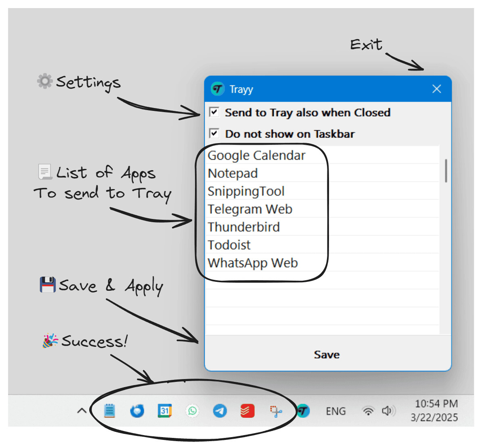Open the Thunderbird tray icon
Viewport: 482px width, 448px height.
(137, 411)
